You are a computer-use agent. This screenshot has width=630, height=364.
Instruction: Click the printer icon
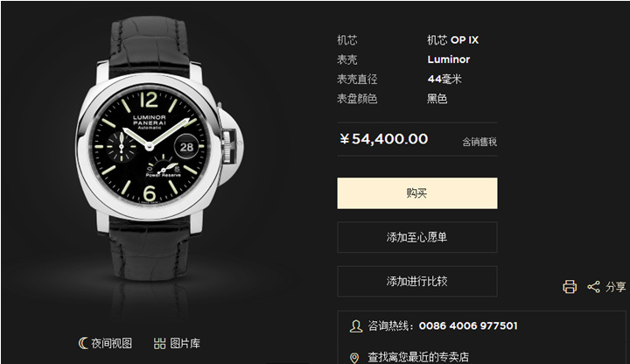tap(570, 287)
